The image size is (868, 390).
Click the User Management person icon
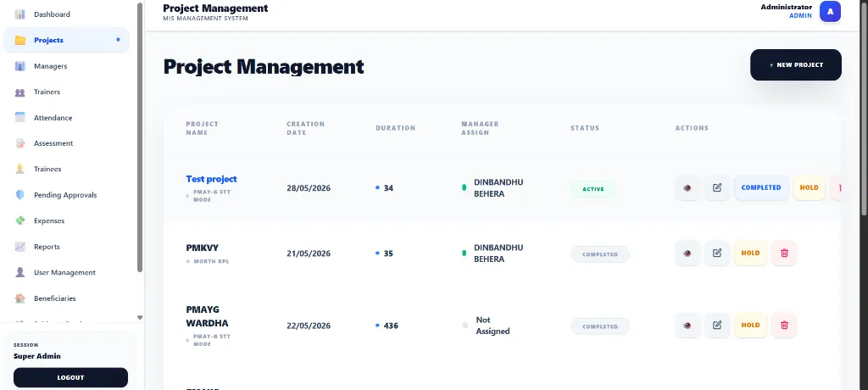tap(20, 272)
